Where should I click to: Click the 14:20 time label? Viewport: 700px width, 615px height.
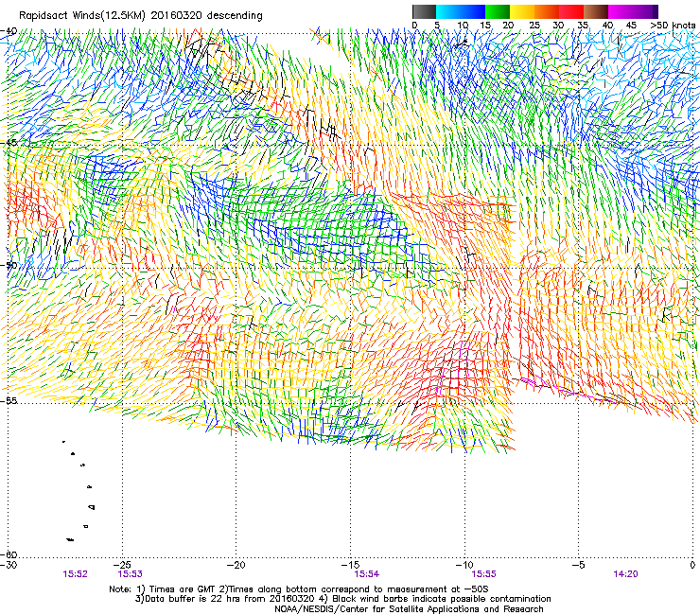625,574
